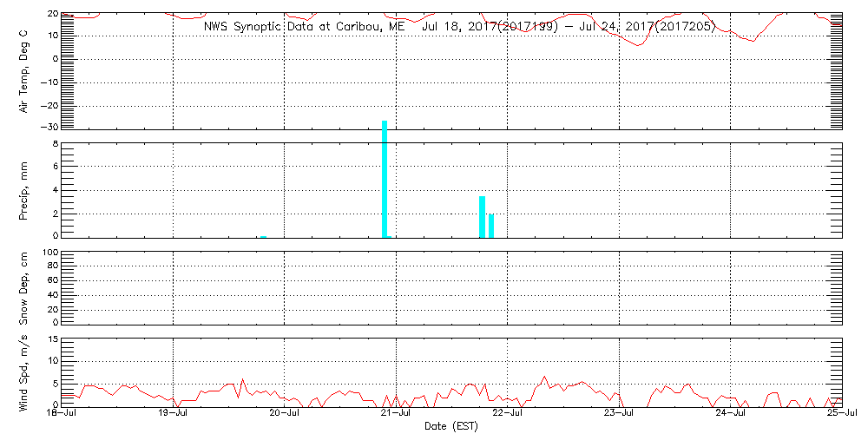Select the 'Air Temp, Deg C' axis label
The width and height of the screenshot is (868, 434).
pos(24,69)
